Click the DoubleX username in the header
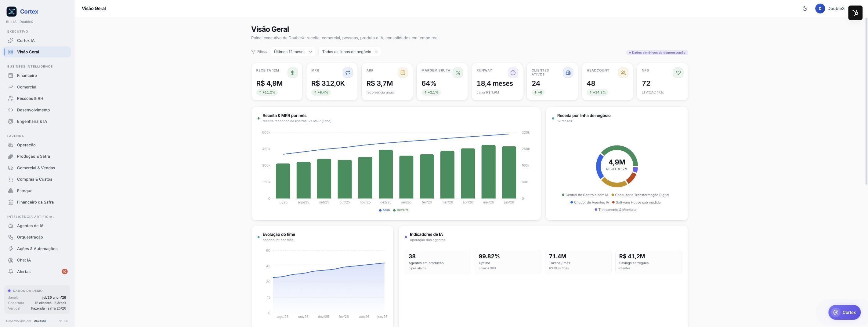This screenshot has height=327, width=868. 836,9
